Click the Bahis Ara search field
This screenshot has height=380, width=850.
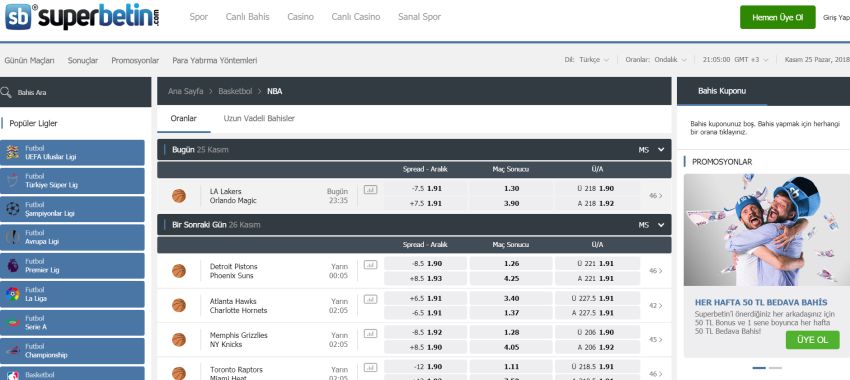(x=76, y=92)
